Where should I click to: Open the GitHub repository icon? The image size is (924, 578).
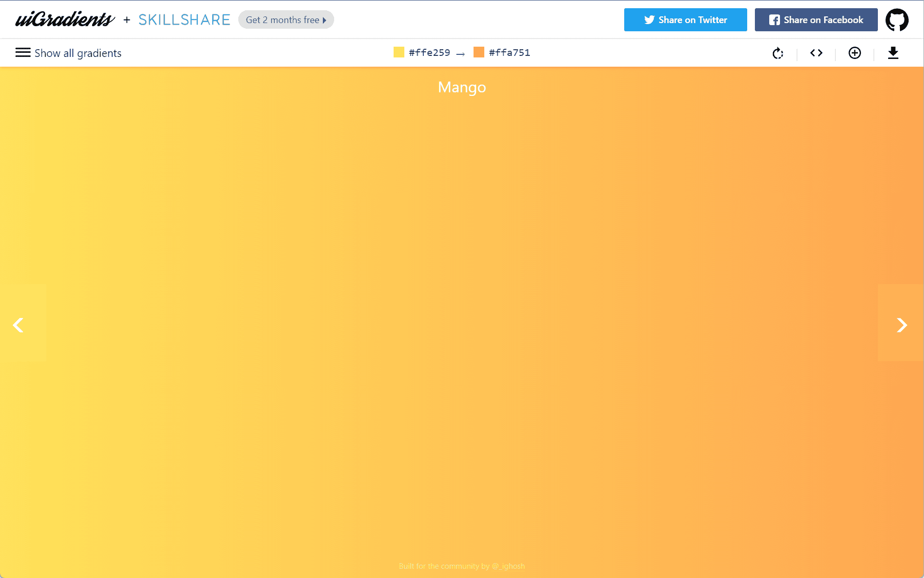click(x=897, y=19)
